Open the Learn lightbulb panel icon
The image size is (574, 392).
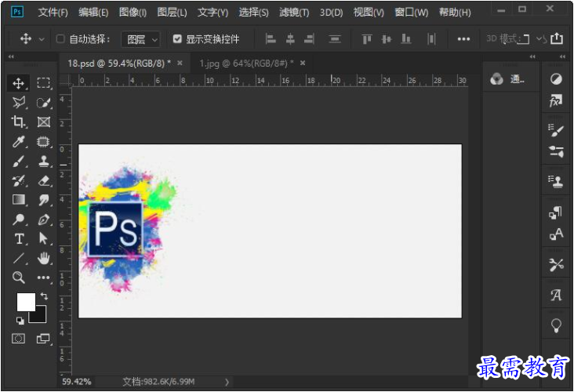(556, 325)
